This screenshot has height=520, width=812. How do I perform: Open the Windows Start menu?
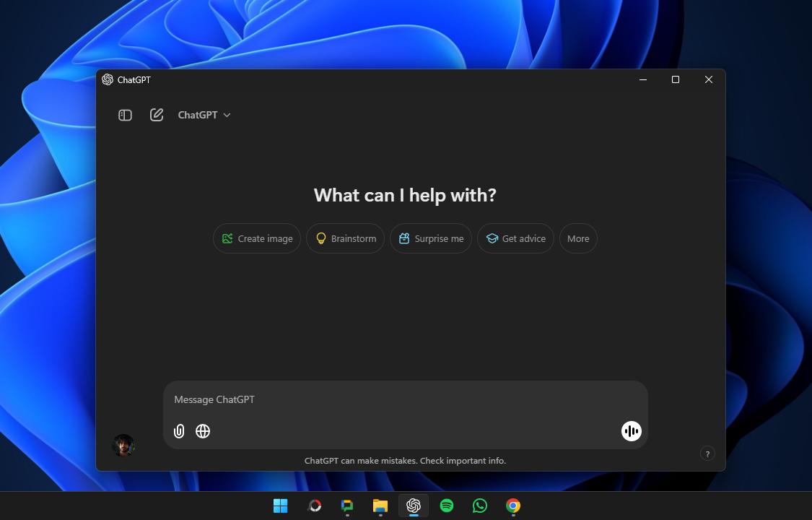281,506
